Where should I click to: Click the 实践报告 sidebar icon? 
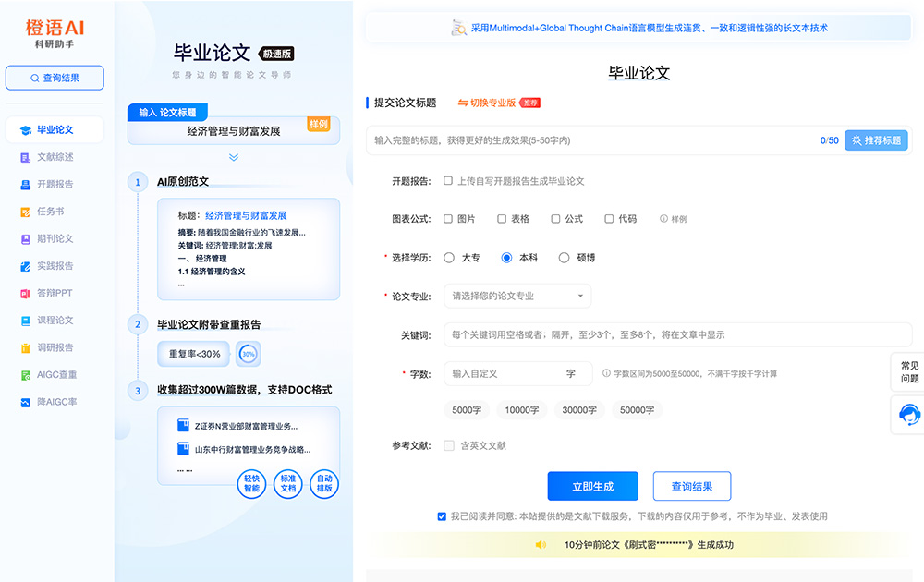25,266
